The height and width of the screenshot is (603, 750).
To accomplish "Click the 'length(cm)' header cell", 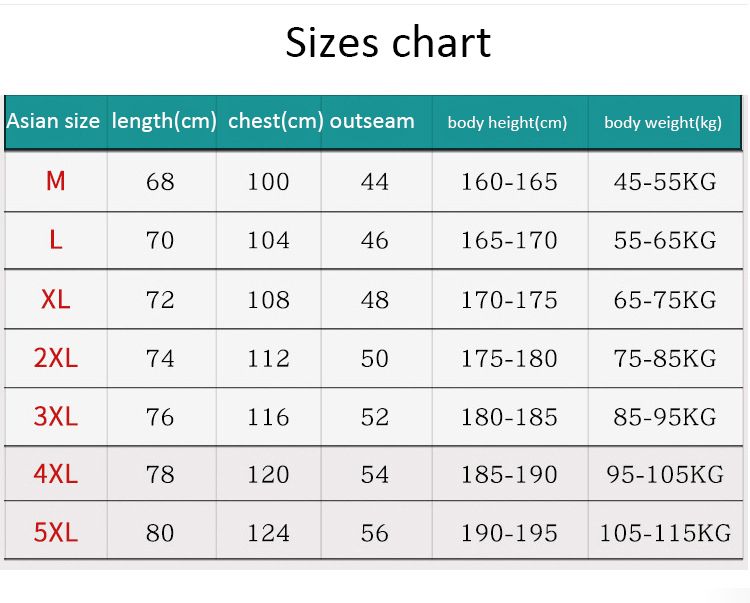I will click(x=164, y=122).
